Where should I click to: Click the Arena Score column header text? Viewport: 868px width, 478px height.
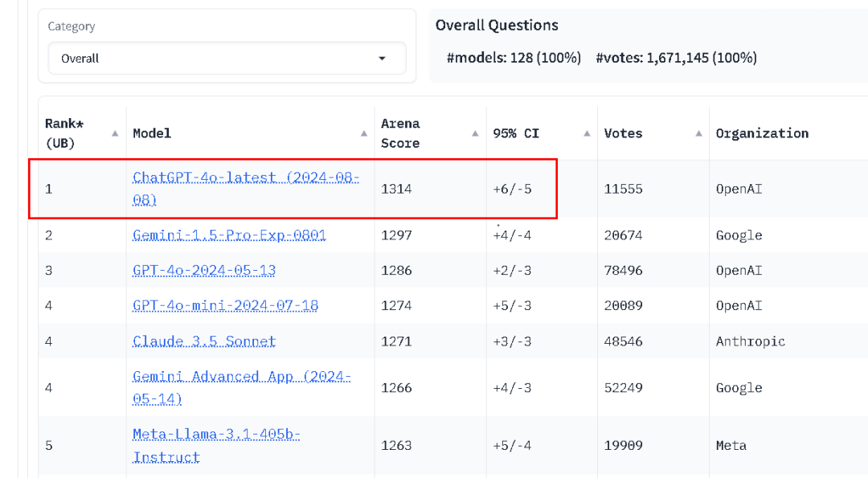tap(400, 133)
